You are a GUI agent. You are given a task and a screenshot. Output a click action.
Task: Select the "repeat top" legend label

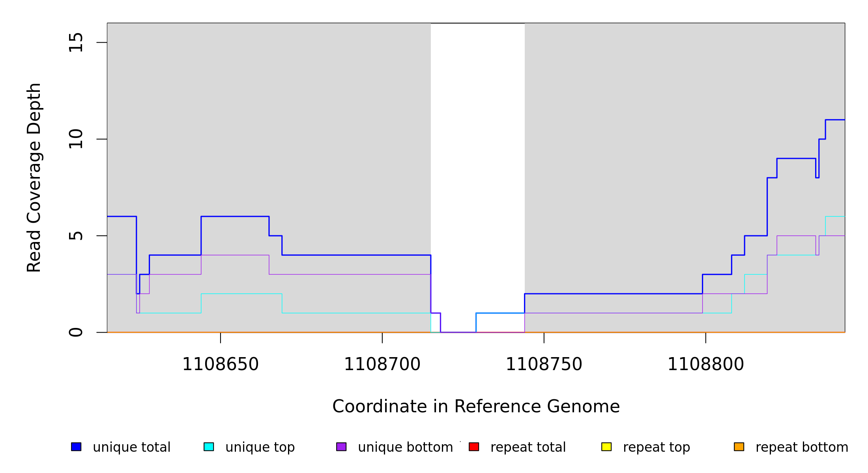pos(657,447)
